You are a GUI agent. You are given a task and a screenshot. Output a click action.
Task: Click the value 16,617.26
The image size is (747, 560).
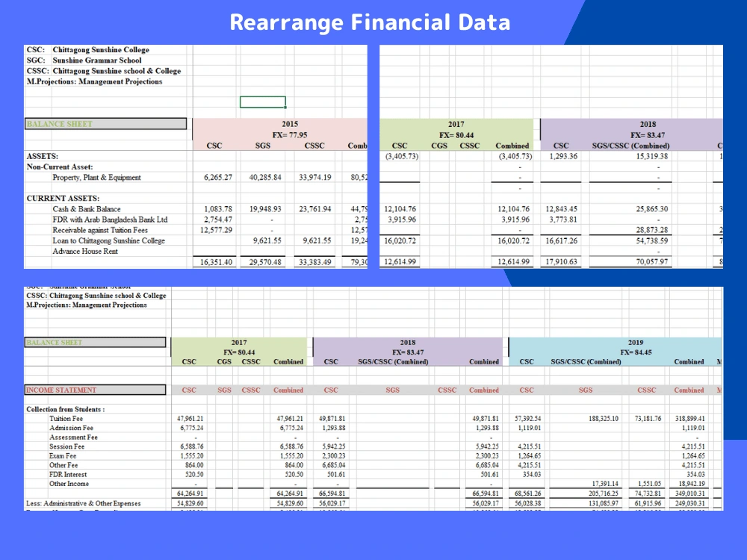(561, 240)
